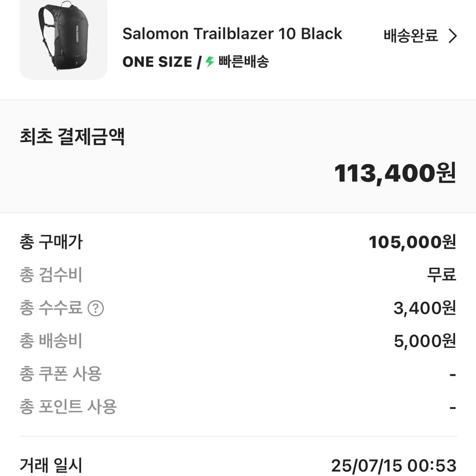
Task: Tap the 총 수수료 fee label text
Action: tap(51, 308)
